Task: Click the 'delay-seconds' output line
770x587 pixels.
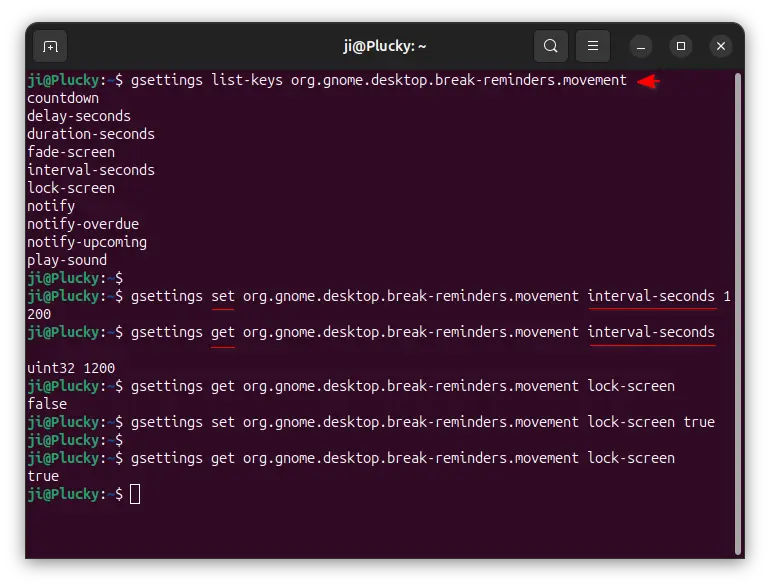Action: pos(79,116)
